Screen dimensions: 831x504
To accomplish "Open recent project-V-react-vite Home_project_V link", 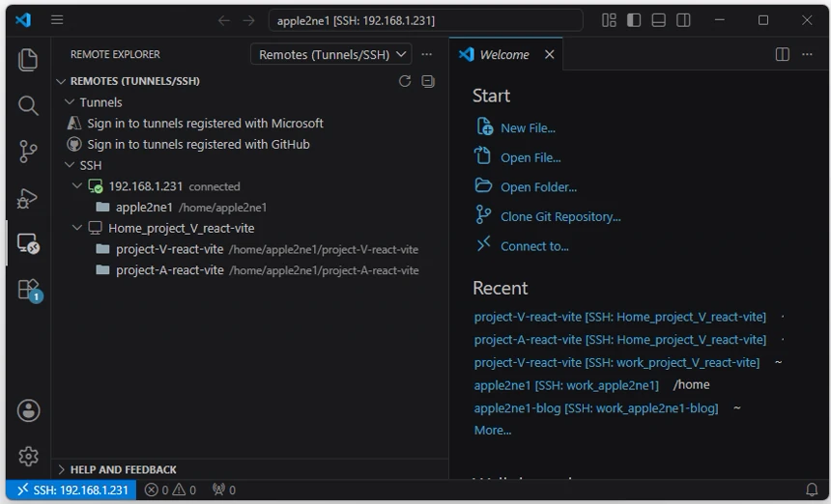I will click(620, 317).
